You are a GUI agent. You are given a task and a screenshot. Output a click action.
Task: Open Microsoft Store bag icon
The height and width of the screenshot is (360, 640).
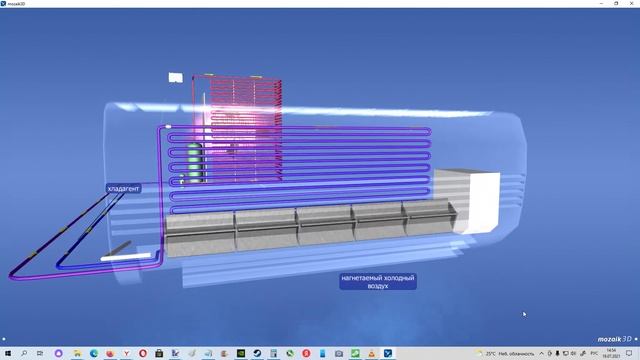coord(159,353)
